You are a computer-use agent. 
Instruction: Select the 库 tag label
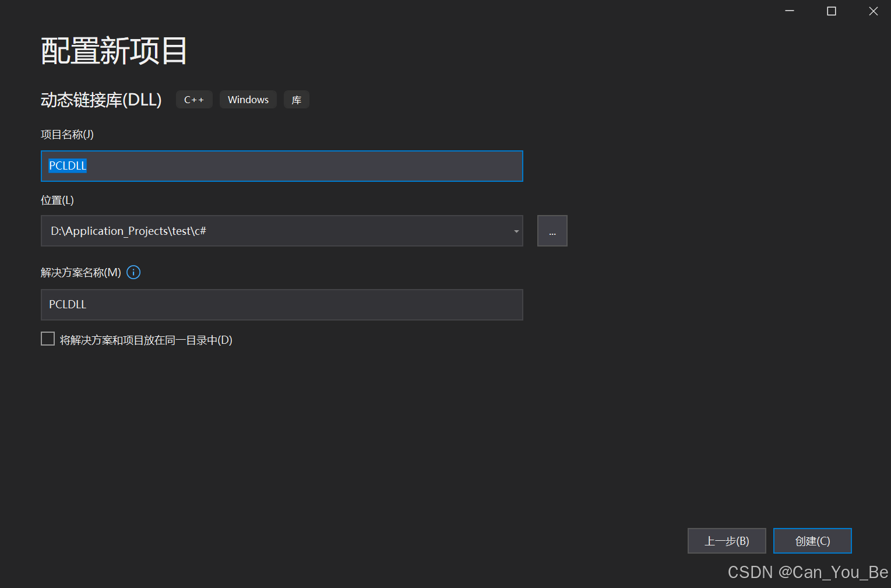296,99
